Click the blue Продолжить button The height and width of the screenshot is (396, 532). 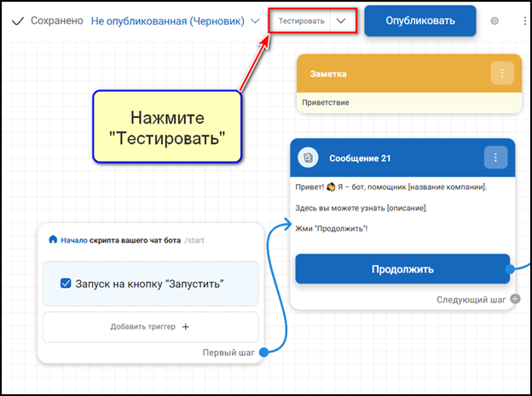coord(402,269)
